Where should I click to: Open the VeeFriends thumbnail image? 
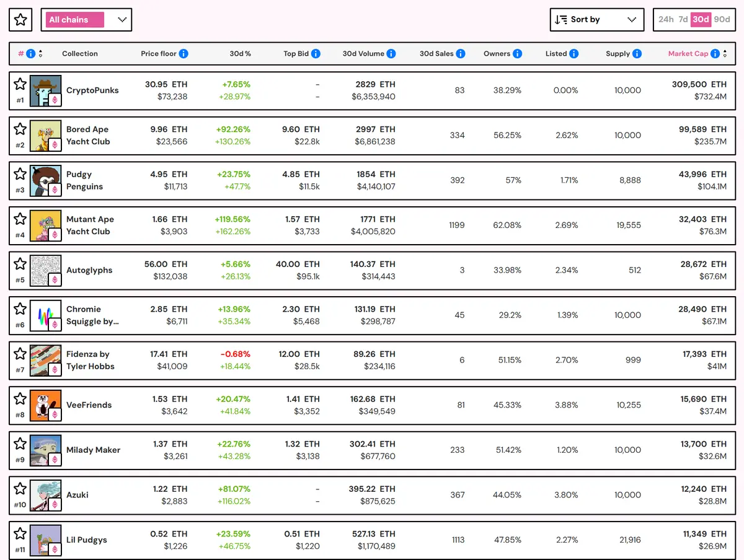45,405
